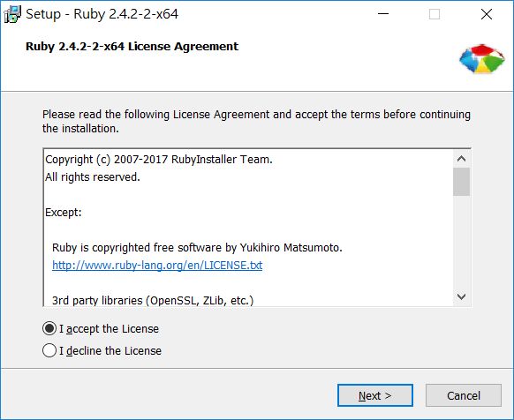The width and height of the screenshot is (514, 420).
Task: Click the setup installer icon in title bar
Action: click(12, 14)
